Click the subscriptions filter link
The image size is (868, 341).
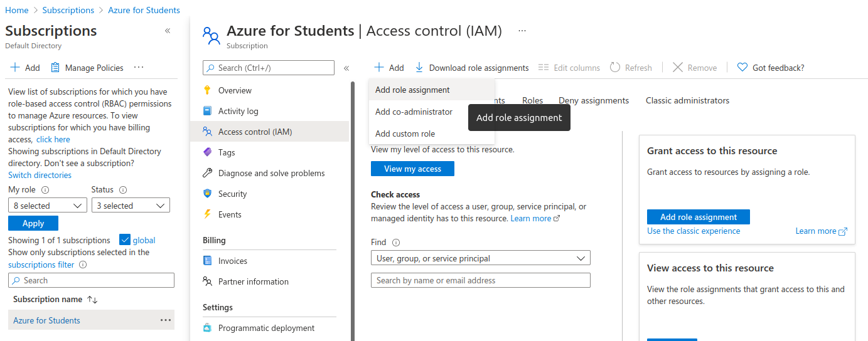pyautogui.click(x=41, y=265)
